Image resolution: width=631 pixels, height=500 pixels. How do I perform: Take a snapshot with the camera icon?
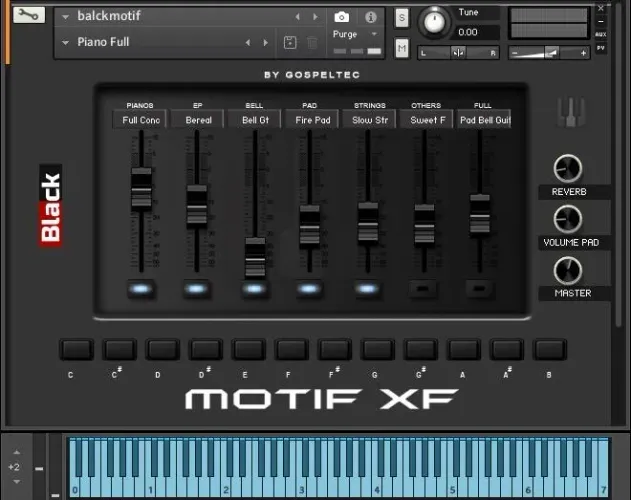(342, 17)
